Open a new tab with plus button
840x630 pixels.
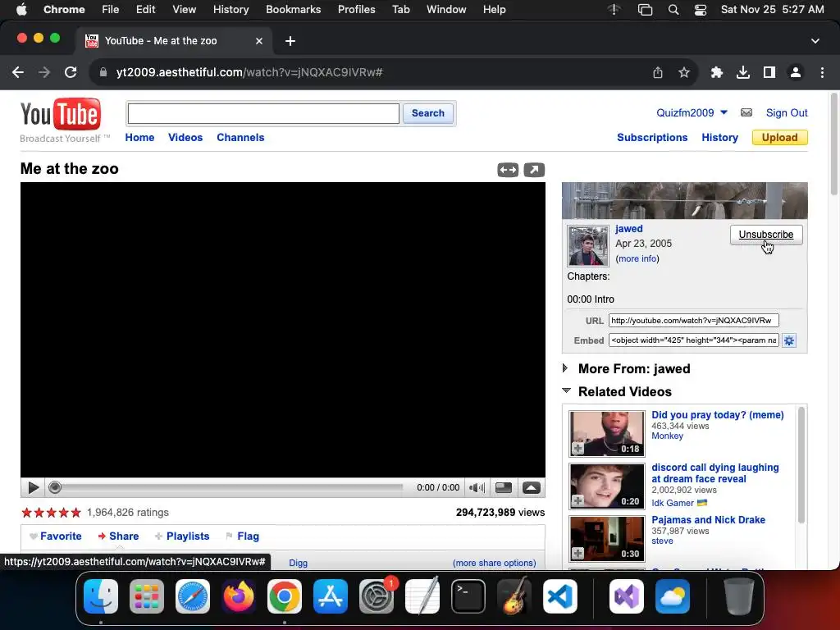pos(290,41)
